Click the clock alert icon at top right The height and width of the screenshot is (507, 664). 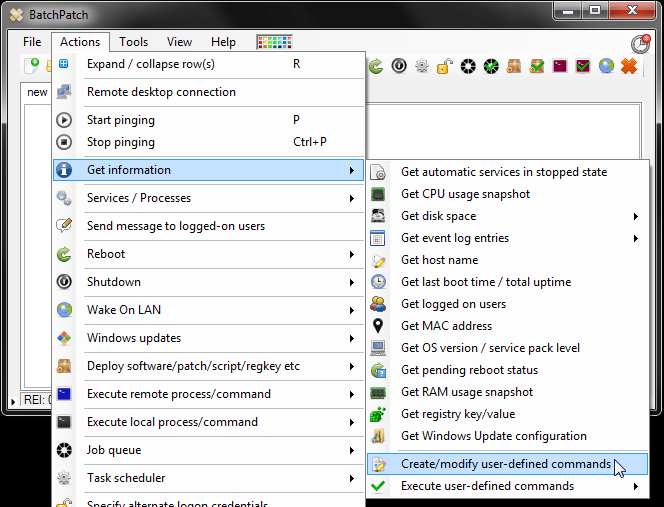coord(641,43)
